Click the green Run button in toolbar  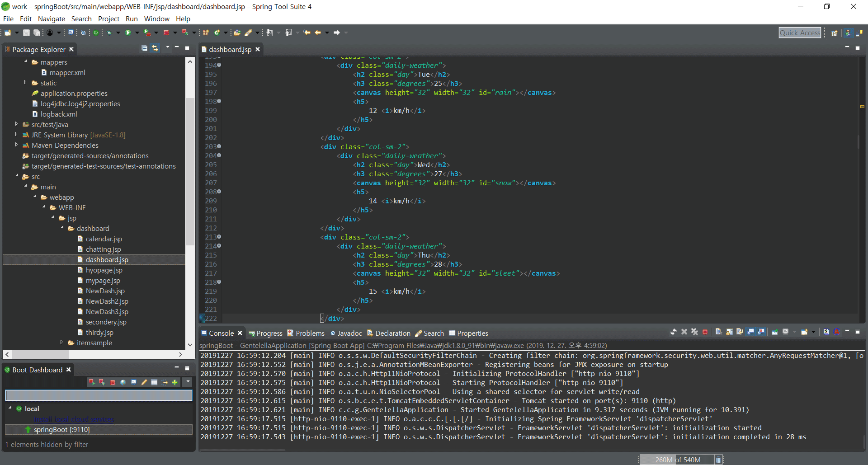(x=128, y=33)
